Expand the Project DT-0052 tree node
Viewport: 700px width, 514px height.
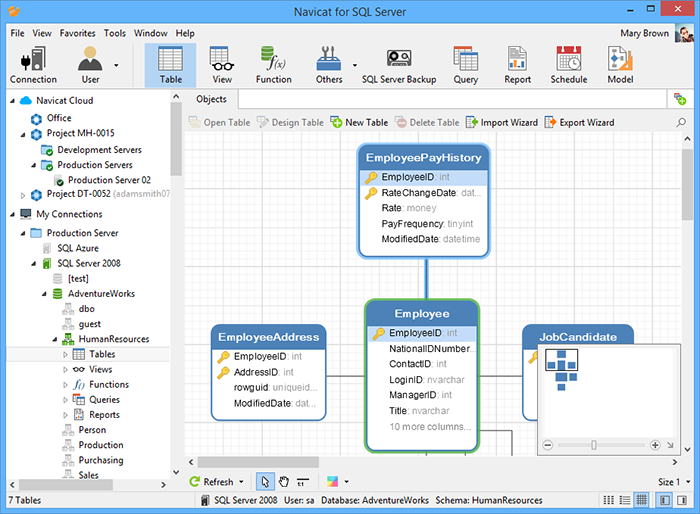(x=24, y=194)
